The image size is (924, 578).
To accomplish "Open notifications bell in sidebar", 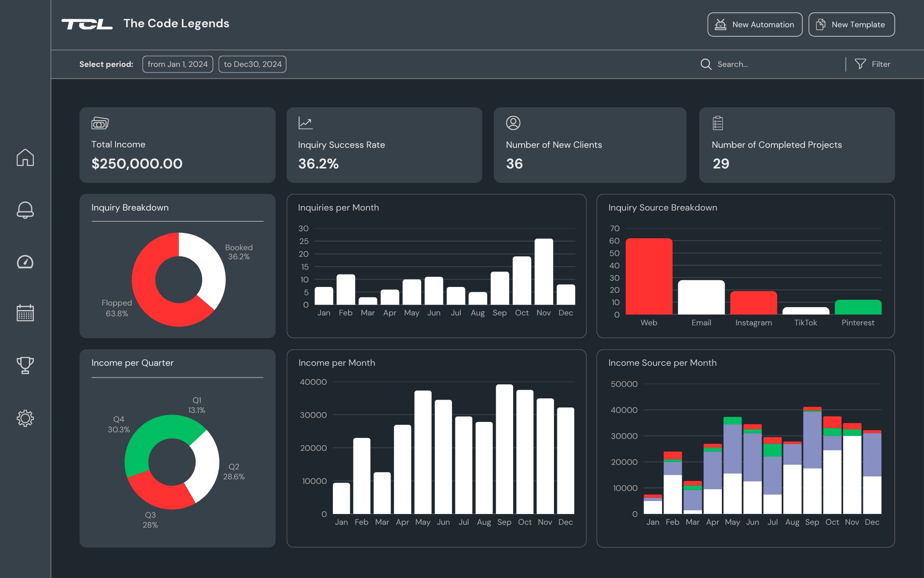I will (x=25, y=210).
